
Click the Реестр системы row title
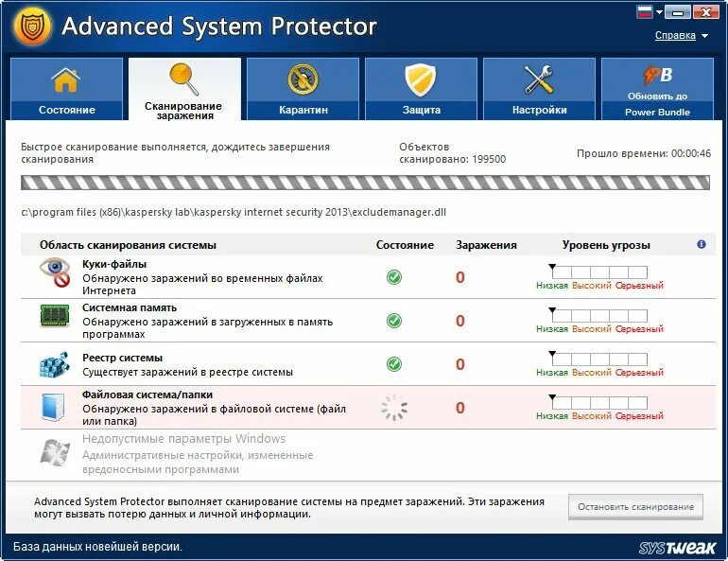123,358
